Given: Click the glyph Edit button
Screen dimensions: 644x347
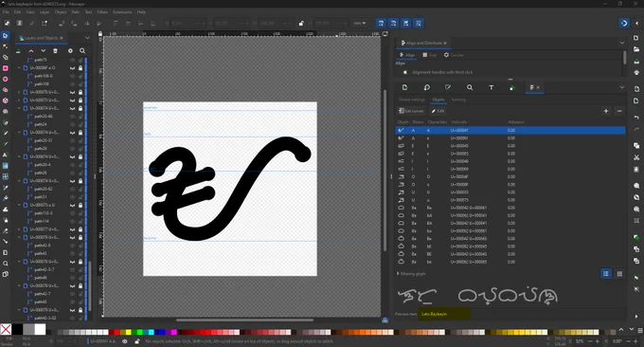Looking at the screenshot, I should (x=438, y=111).
